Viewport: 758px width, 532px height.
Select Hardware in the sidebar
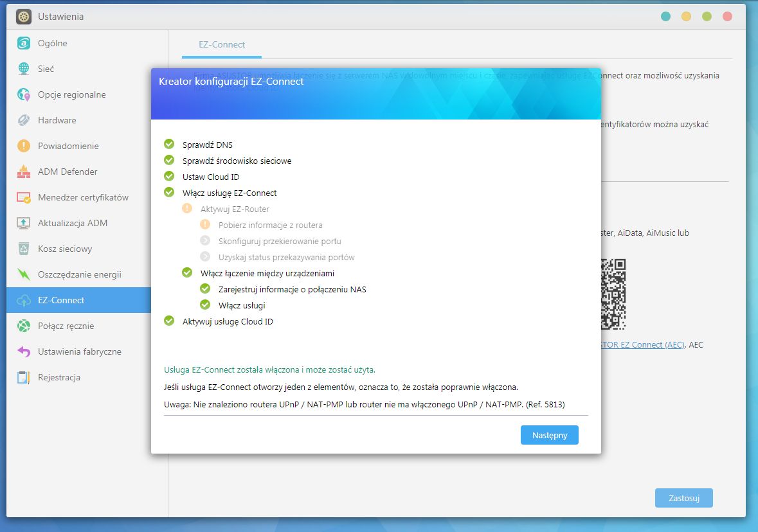[78, 120]
